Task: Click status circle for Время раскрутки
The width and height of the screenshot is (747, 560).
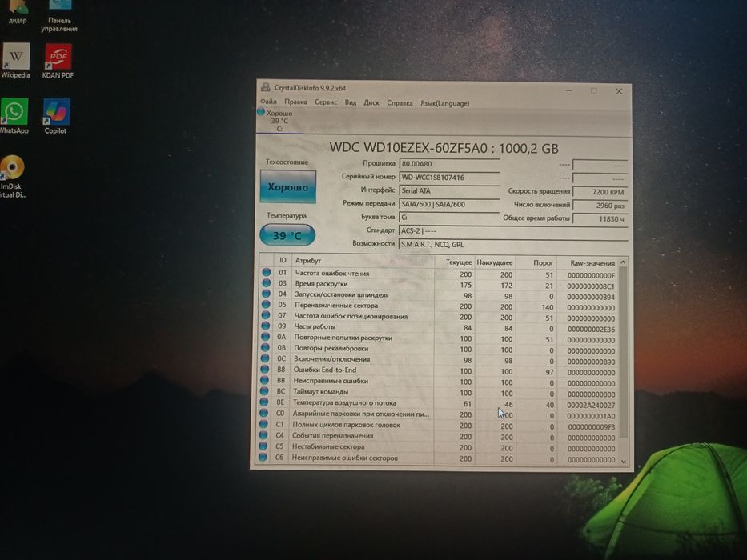Action: 267,283
